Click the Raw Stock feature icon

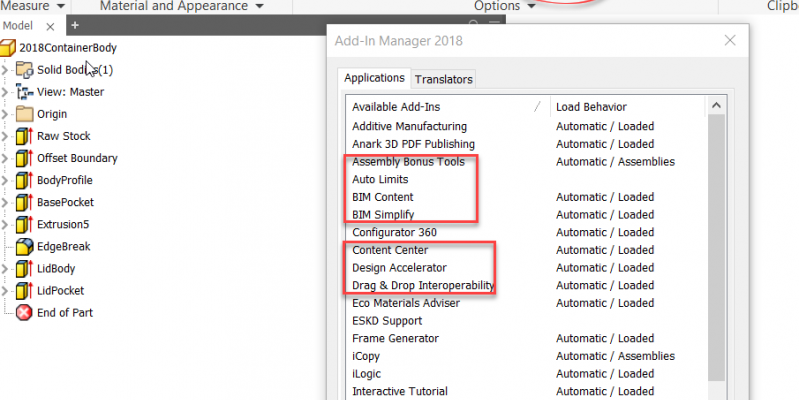coord(25,136)
